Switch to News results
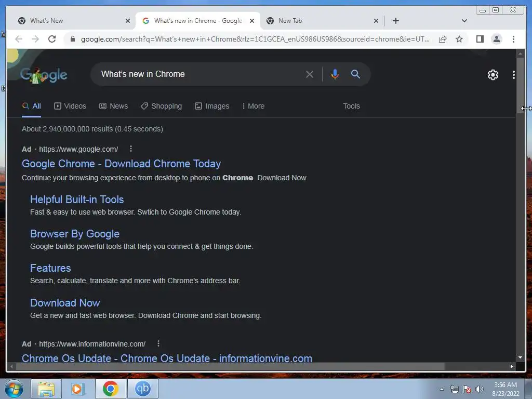The width and height of the screenshot is (532, 399). (x=113, y=106)
